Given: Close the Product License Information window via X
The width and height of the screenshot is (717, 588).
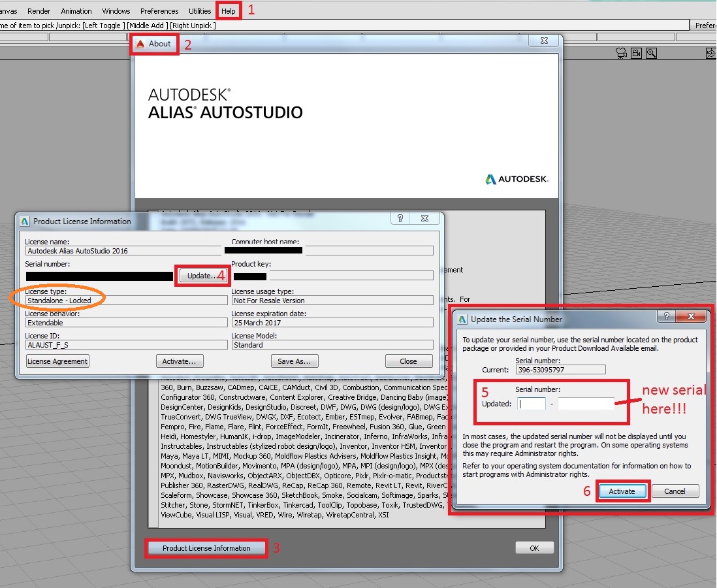Looking at the screenshot, I should point(425,218).
